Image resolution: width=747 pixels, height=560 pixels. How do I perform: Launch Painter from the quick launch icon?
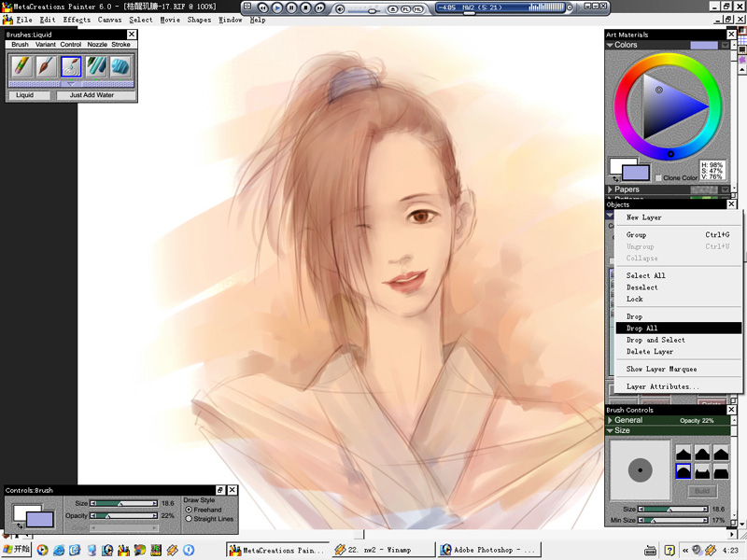click(123, 550)
